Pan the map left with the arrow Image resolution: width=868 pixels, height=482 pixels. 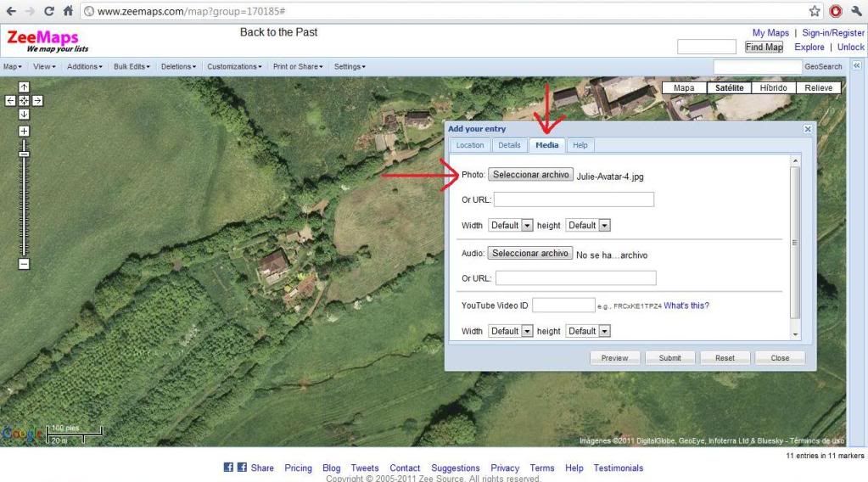[x=11, y=100]
